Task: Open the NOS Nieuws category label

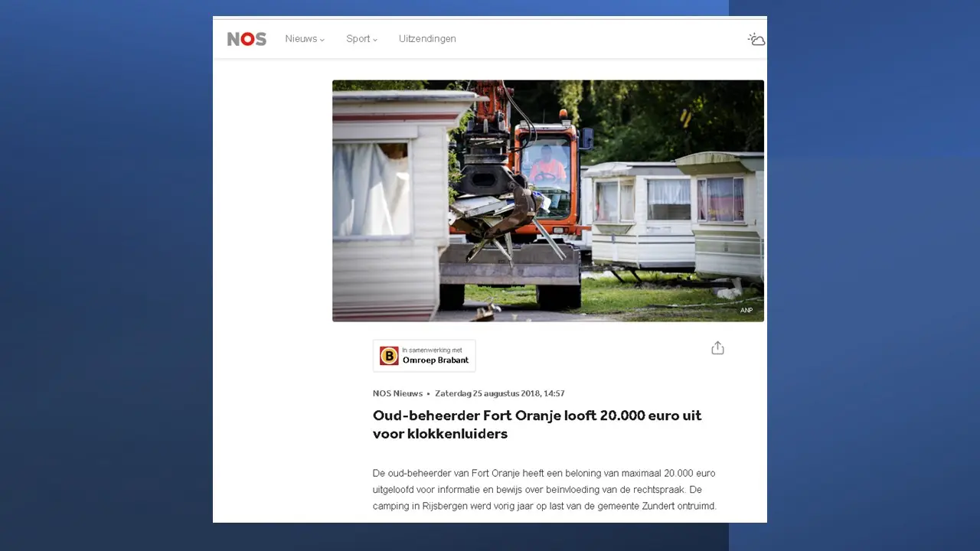Action: tap(397, 393)
